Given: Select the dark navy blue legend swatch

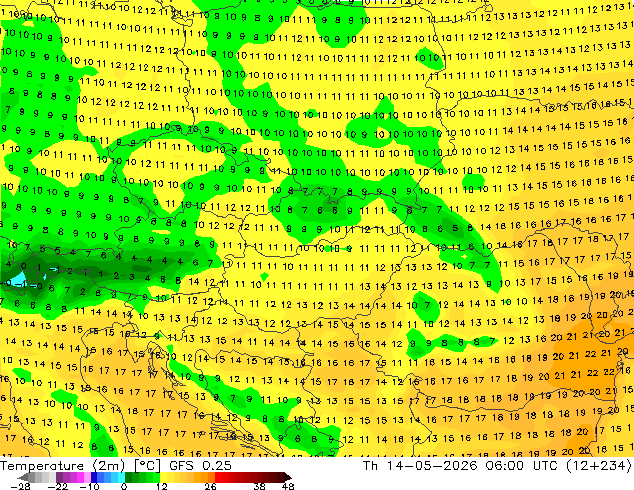Looking at the screenshot, I should click(94, 477).
